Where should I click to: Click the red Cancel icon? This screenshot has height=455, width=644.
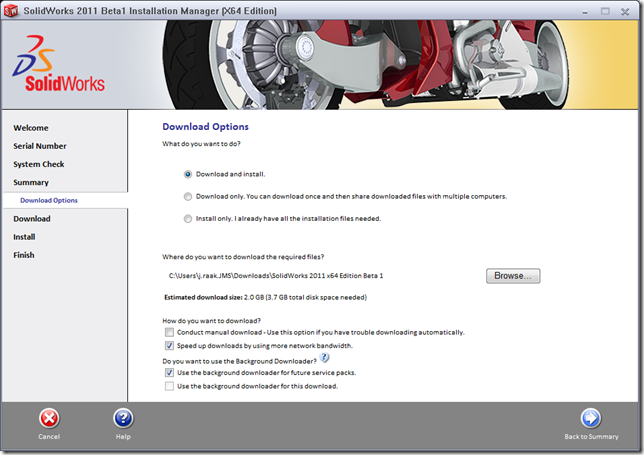[49, 418]
